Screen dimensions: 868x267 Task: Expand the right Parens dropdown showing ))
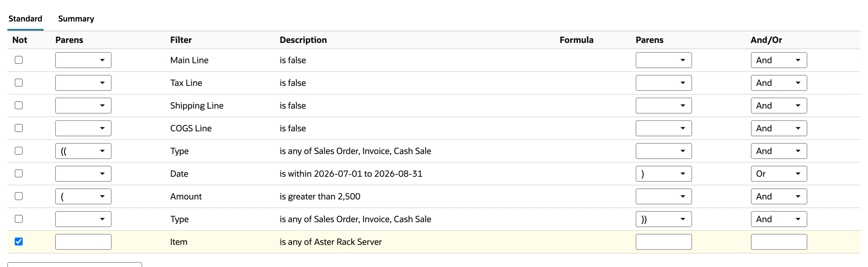[x=664, y=219]
